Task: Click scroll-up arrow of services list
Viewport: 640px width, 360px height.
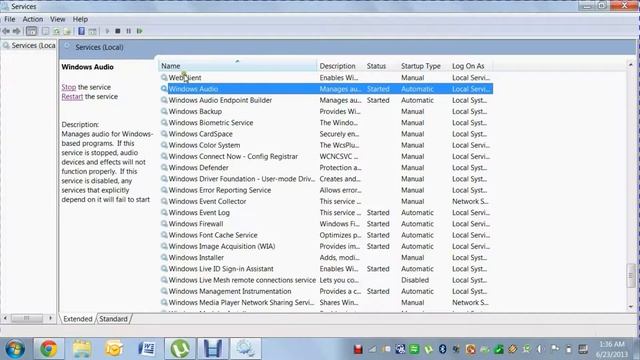Action: point(631,65)
